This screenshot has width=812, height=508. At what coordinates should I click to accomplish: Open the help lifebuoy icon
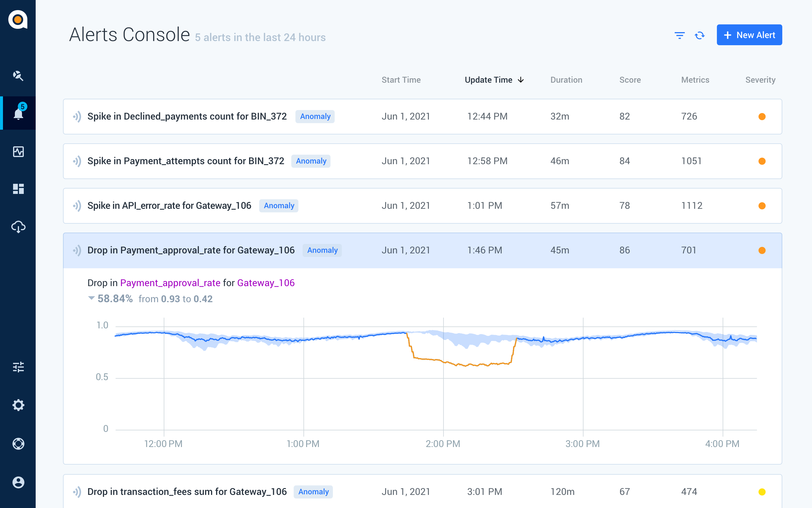[x=18, y=443]
